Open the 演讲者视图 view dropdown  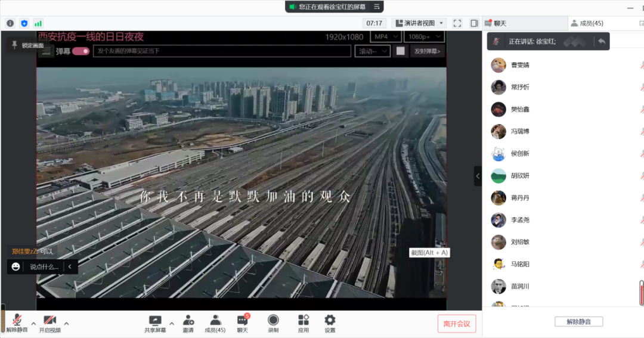419,23
